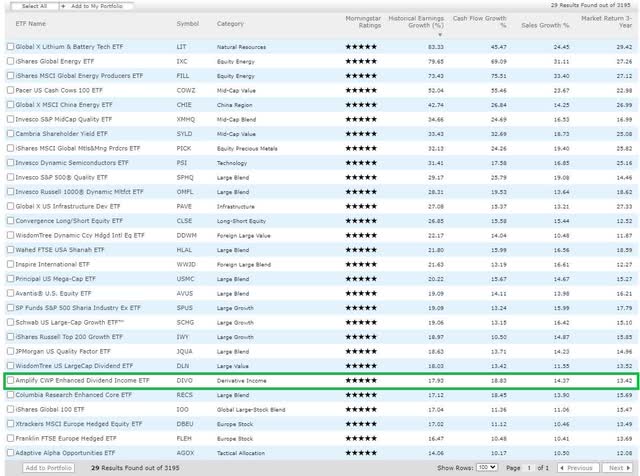Sort by Morningstar Ratings column header

(363, 22)
